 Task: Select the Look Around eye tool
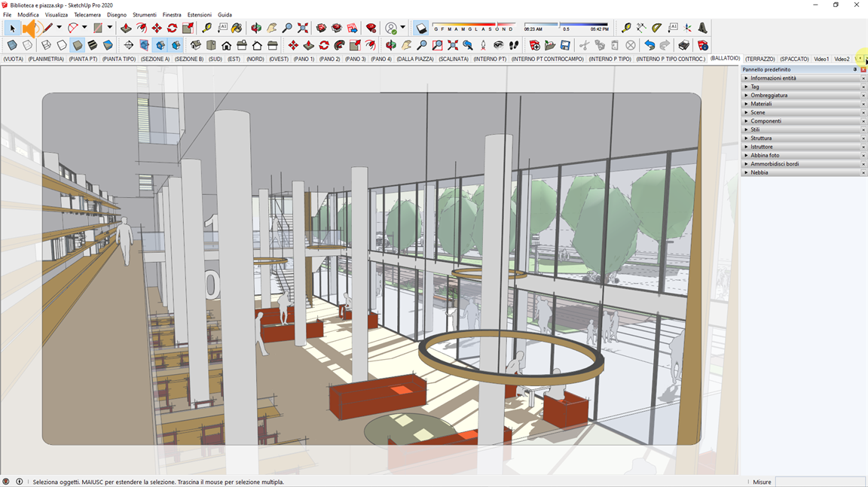tap(498, 46)
